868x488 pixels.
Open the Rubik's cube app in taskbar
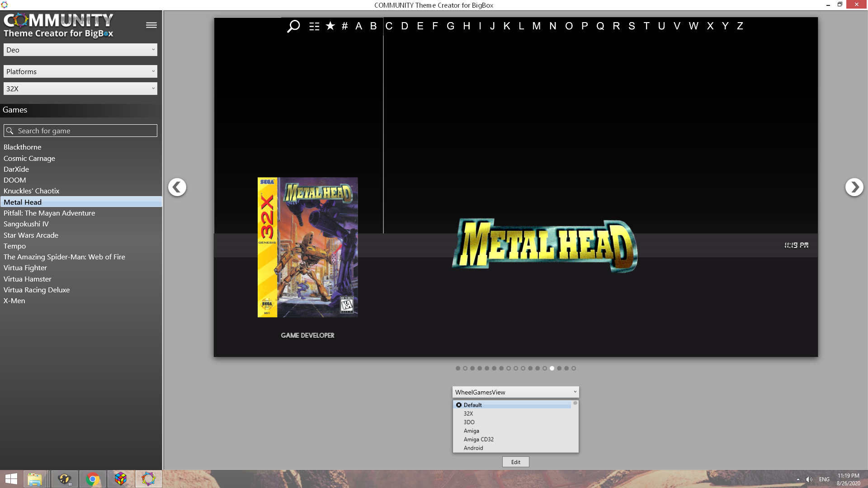[x=121, y=479]
